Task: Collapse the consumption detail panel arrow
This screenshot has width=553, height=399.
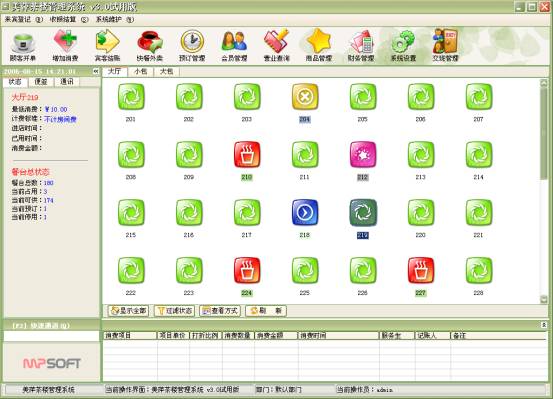Action: (543, 325)
